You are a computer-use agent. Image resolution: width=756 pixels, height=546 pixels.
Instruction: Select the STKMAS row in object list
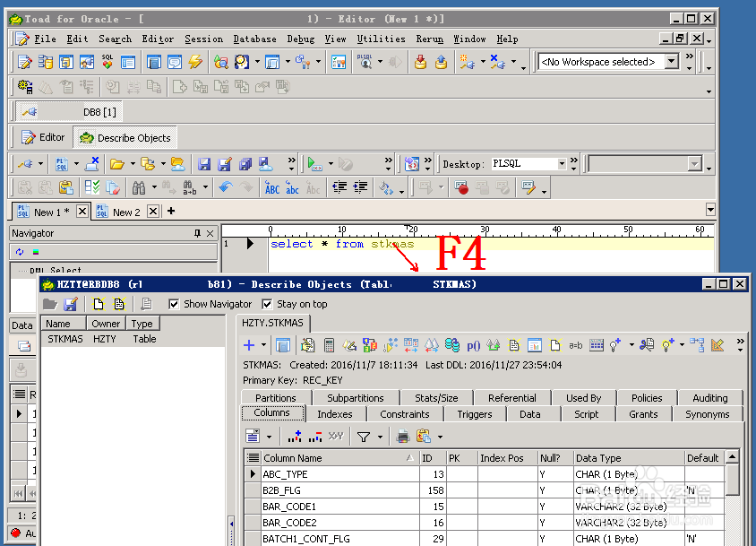pos(133,339)
